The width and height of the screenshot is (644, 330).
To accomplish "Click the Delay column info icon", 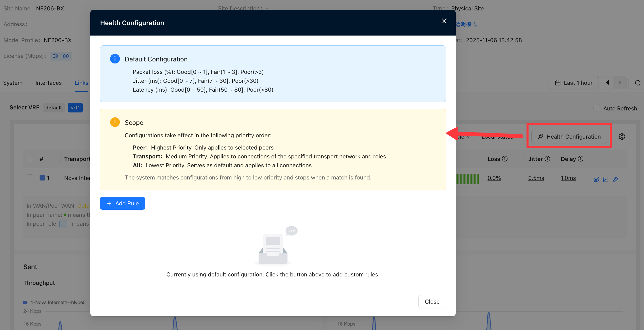I will [x=581, y=159].
